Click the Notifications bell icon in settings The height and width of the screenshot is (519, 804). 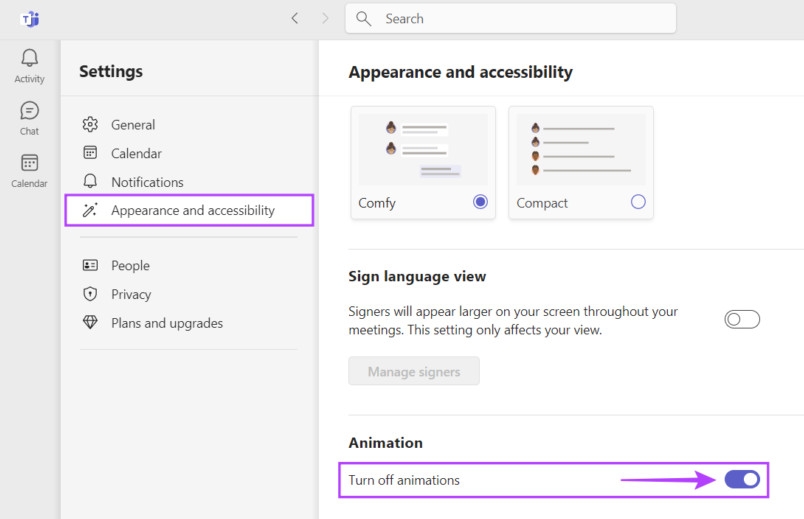coord(90,181)
